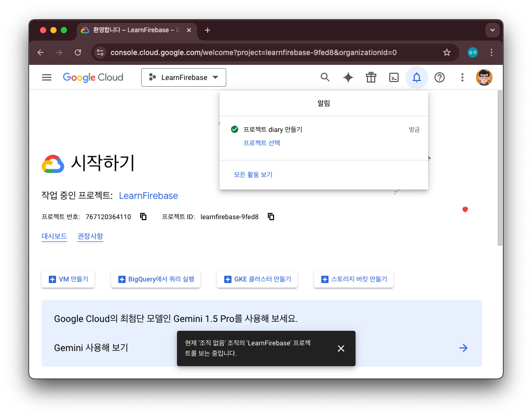532x417 pixels.
Task: Click the arrow in Gemini banner
Action: [463, 348]
